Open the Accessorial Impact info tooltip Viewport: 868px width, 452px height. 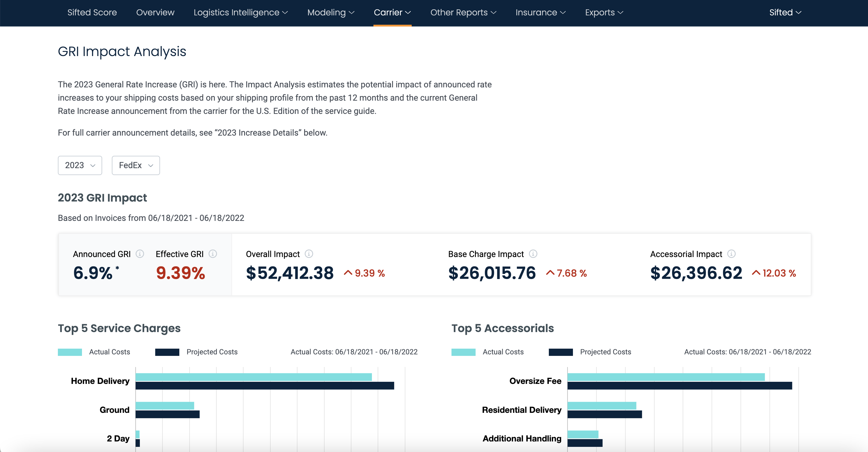pos(731,254)
